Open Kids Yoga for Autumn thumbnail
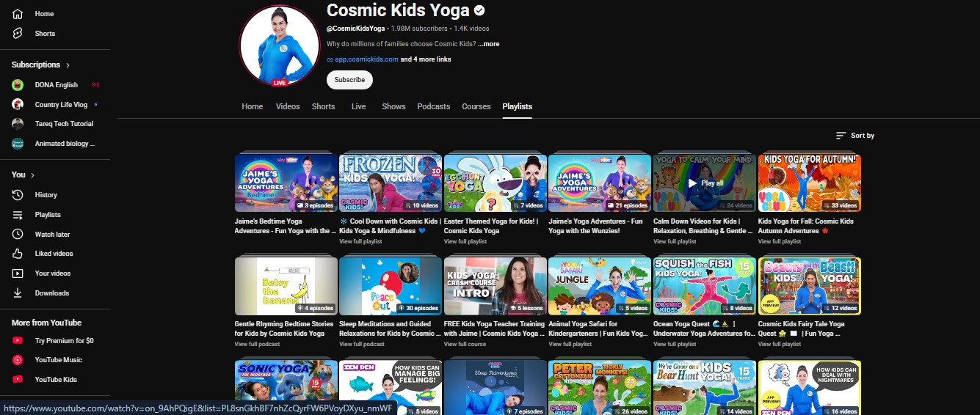Viewport: 980px width, 415px height. point(810,183)
